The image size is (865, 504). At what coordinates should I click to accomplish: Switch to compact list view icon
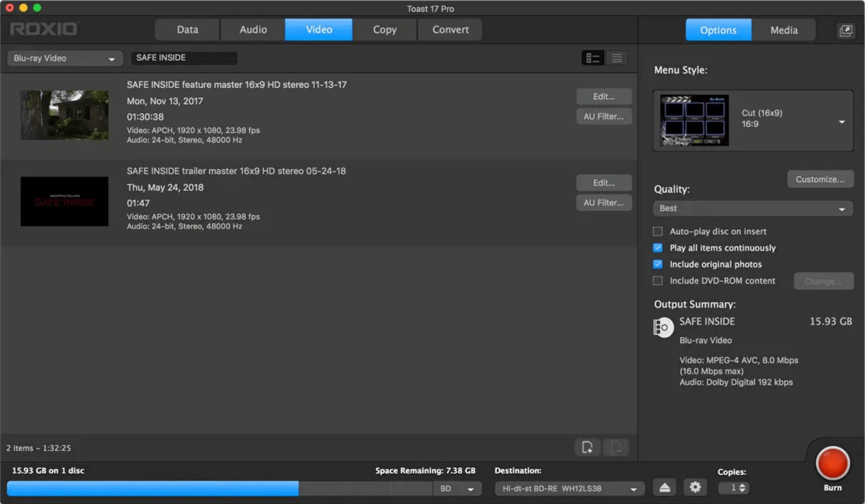click(617, 58)
